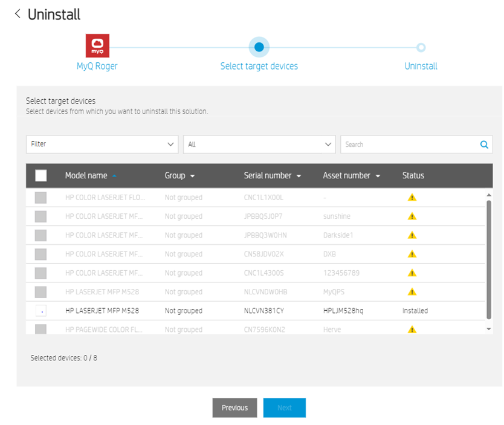Select the MyQ Roger step label

pyautogui.click(x=97, y=66)
